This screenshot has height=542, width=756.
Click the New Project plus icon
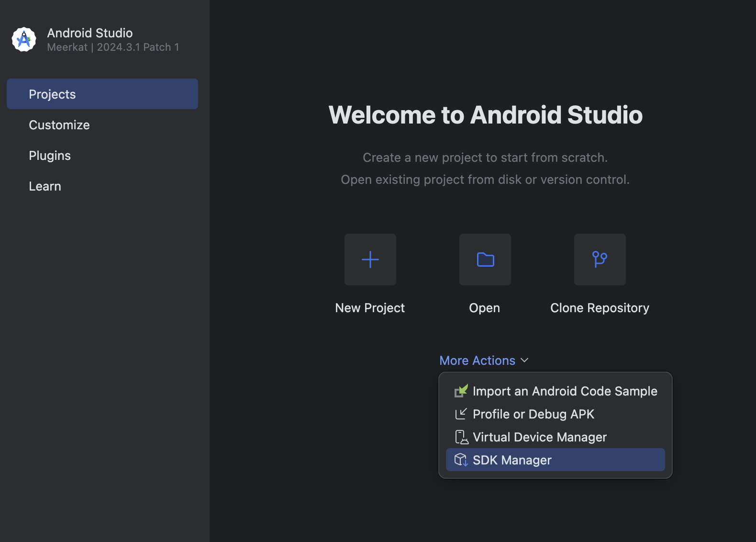coord(370,260)
